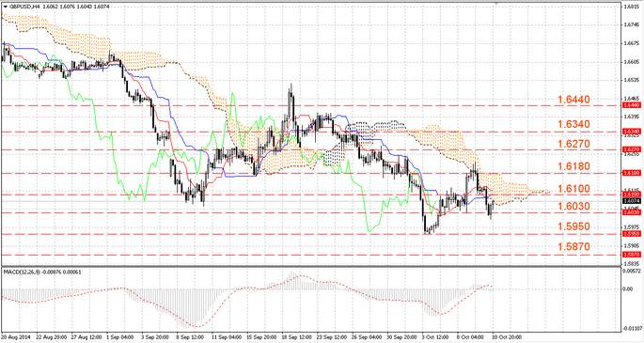
Task: Click the orange 1.6440 level label
Action: 573,100
